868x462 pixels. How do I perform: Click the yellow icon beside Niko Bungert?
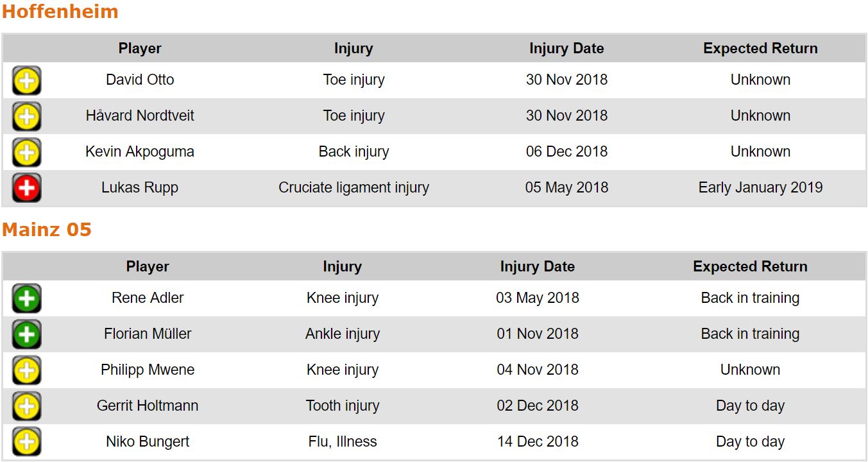click(26, 442)
